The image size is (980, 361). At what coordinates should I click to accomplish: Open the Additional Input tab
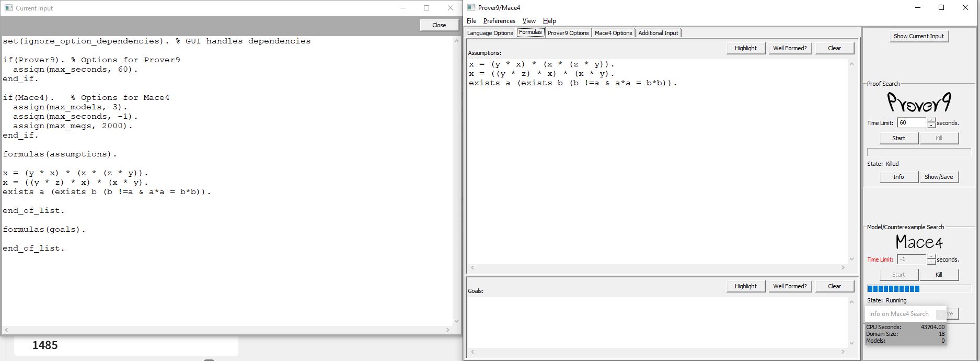click(x=658, y=33)
